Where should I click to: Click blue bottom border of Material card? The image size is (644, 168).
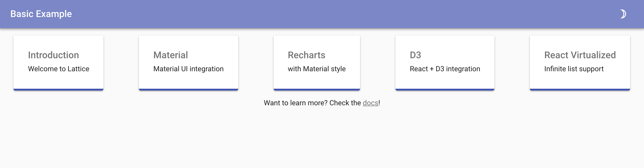pos(189,90)
